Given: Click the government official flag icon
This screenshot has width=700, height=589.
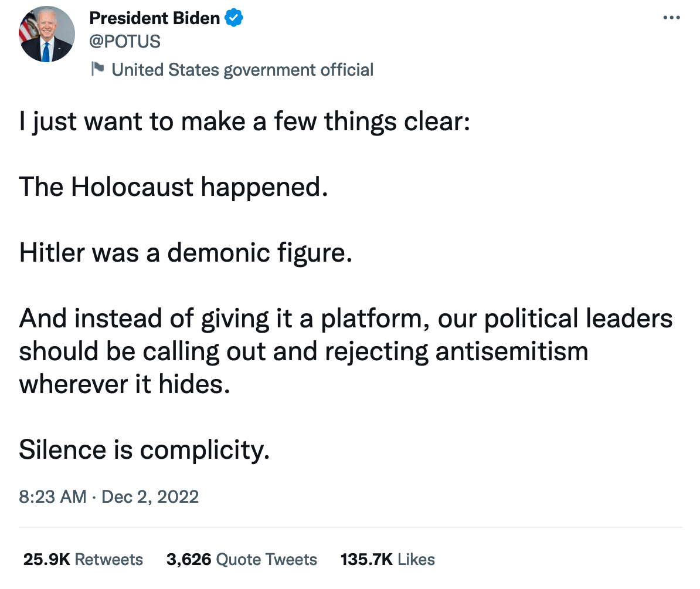Looking at the screenshot, I should 97,70.
